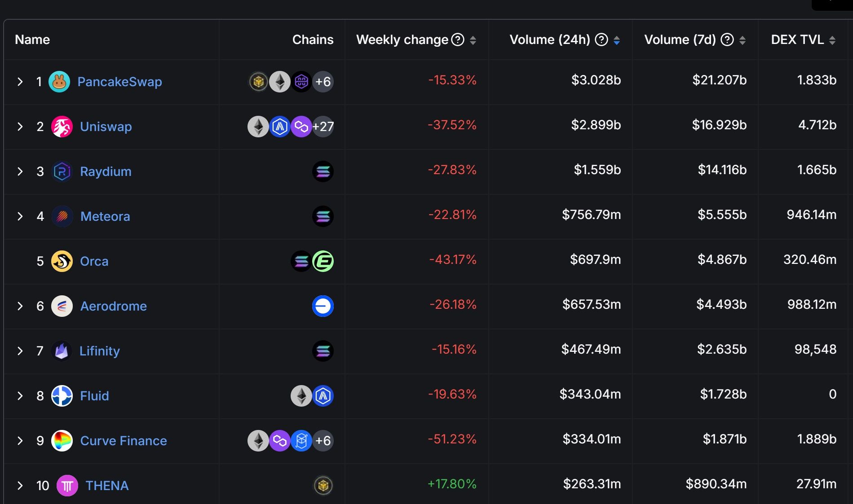Image resolution: width=853 pixels, height=504 pixels.
Task: Open the THENA link
Action: [107, 486]
